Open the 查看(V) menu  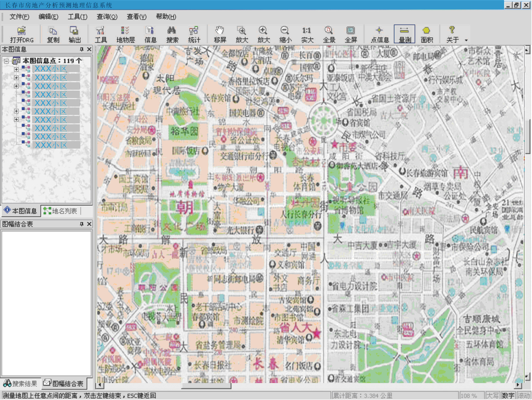pos(136,17)
